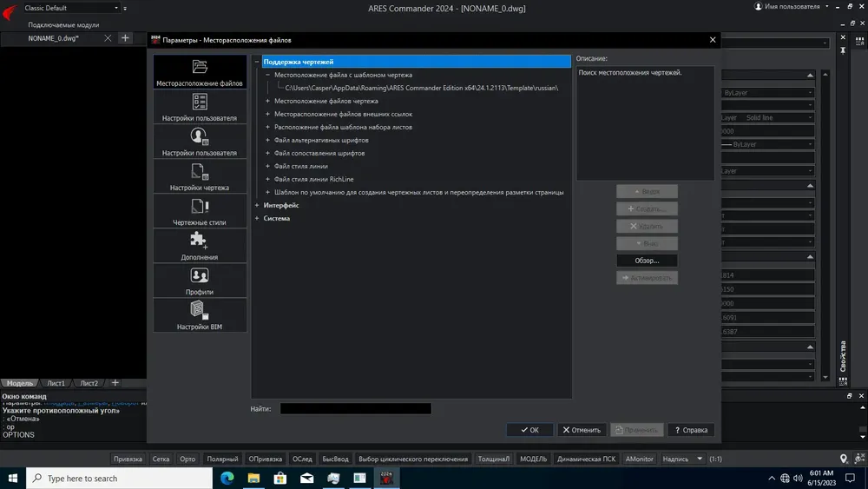Image resolution: width=868 pixels, height=489 pixels.
Task: Confirm the dialog with OK button
Action: 529,430
